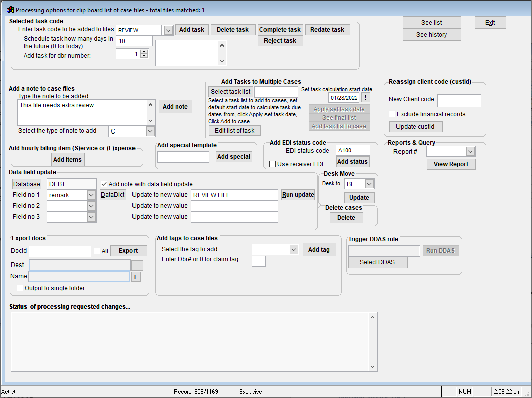The image size is (532, 398).
Task: Open the task code dropdown next to REVIEW
Action: (x=168, y=30)
